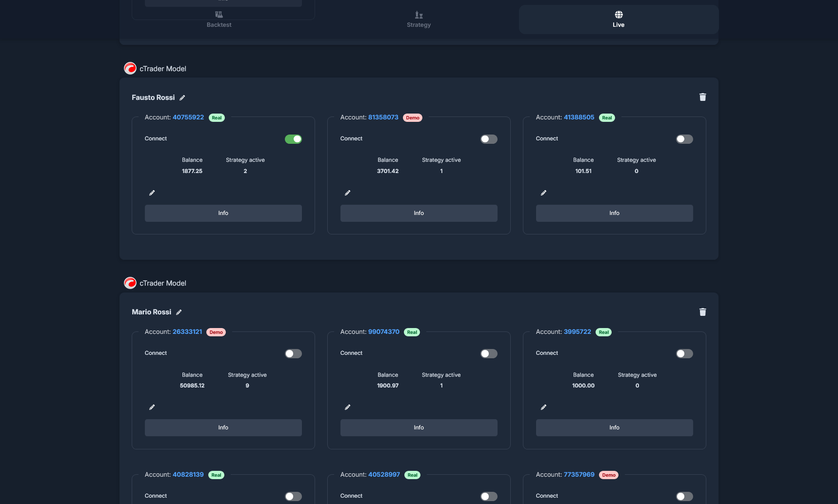Edit account 81358073 with pencil icon
Image resolution: width=838 pixels, height=504 pixels.
click(x=348, y=193)
